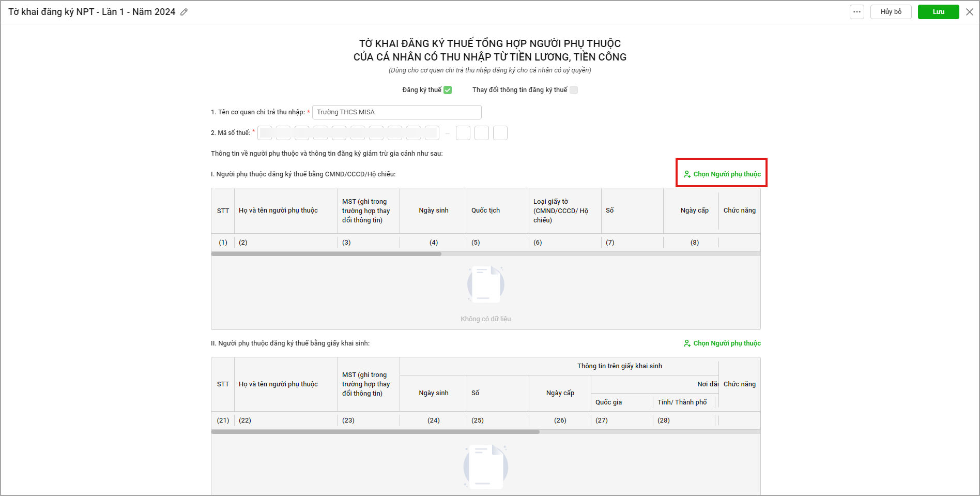
Task: Click the Ngày sinh column header in table I
Action: [433, 211]
